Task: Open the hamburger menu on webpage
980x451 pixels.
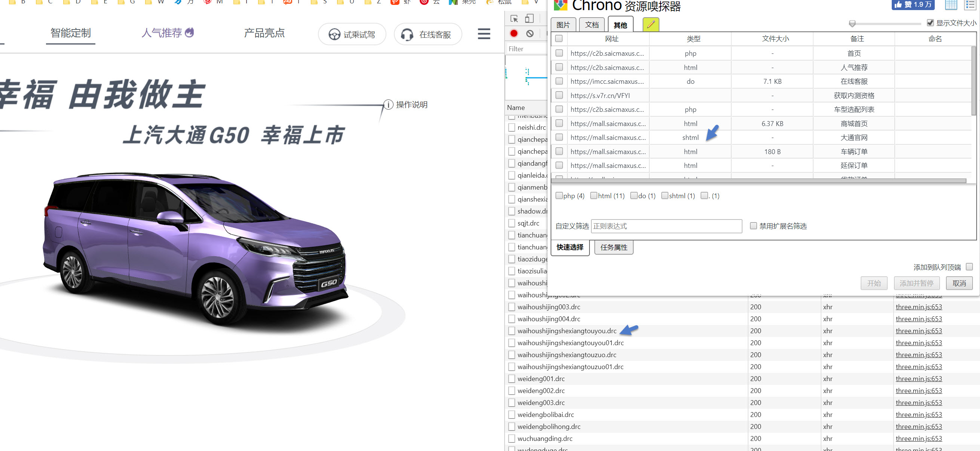Action: coord(484,34)
